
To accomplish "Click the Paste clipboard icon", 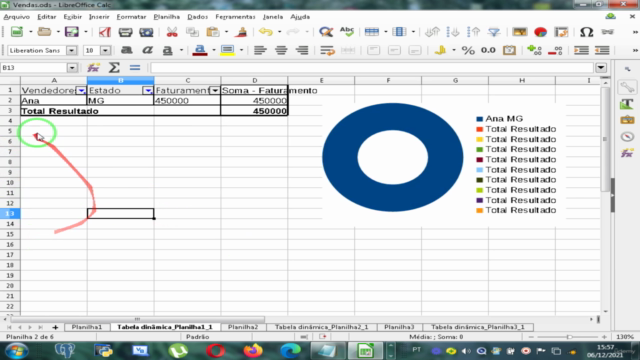I will coord(212,32).
